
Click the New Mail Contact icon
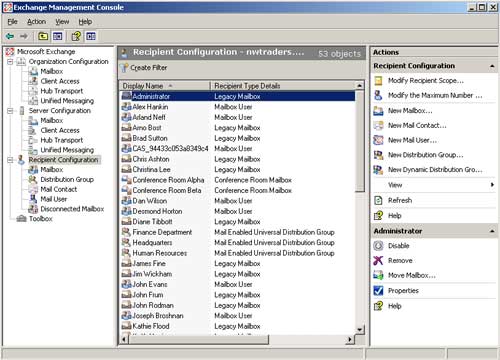click(378, 126)
